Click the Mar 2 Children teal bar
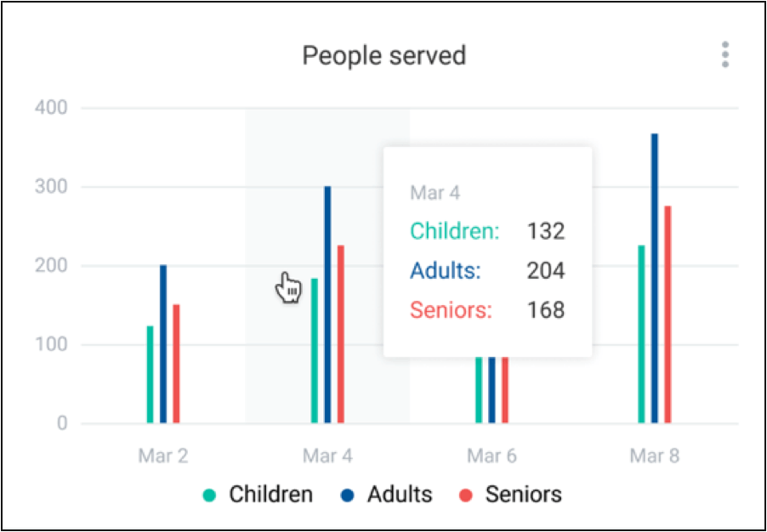This screenshot has height=532, width=767. point(151,374)
